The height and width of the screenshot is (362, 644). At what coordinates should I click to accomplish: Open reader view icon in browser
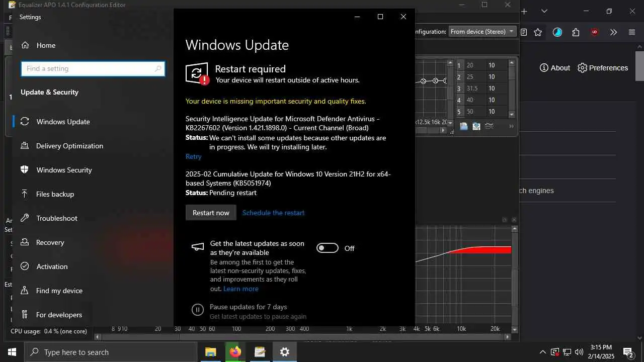click(x=524, y=32)
